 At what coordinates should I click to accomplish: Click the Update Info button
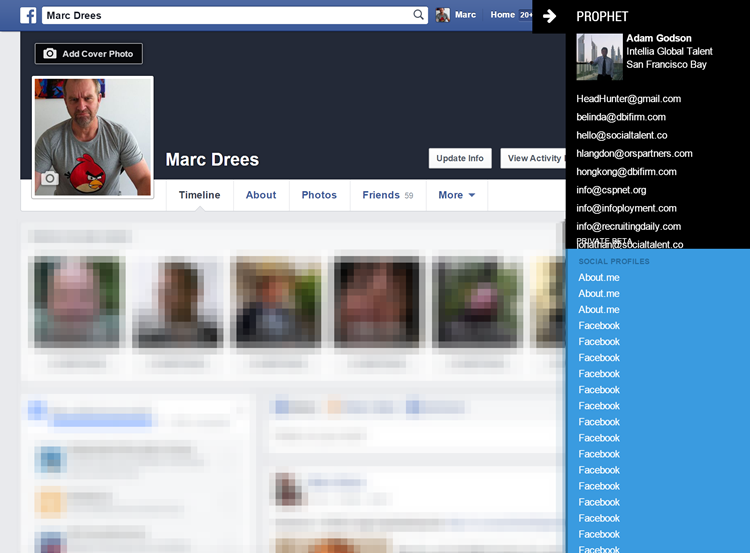pos(460,158)
